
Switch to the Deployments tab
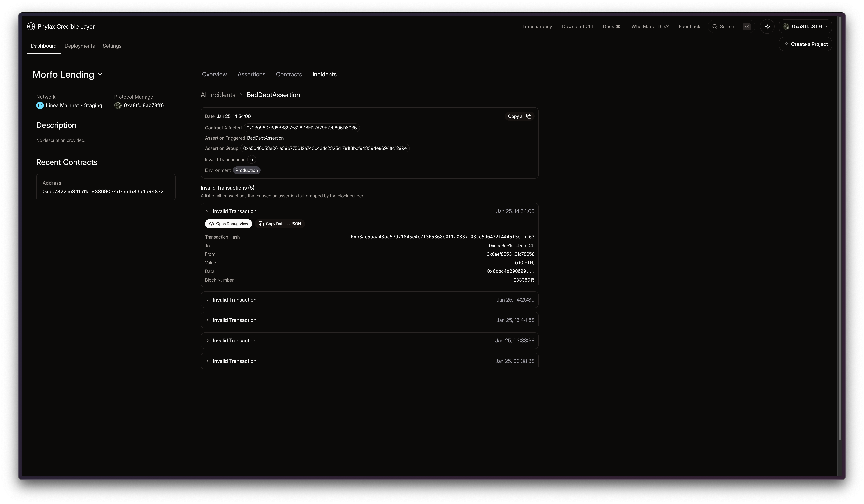80,46
